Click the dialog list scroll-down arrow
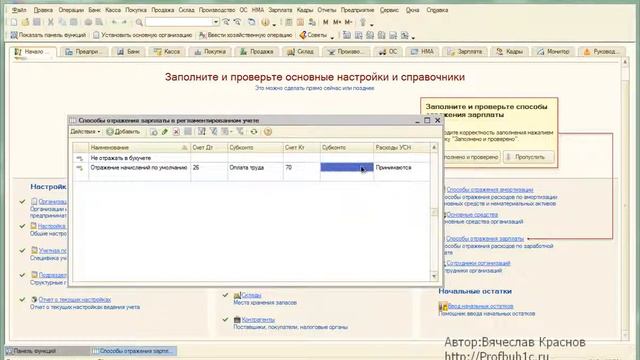 click(434, 276)
